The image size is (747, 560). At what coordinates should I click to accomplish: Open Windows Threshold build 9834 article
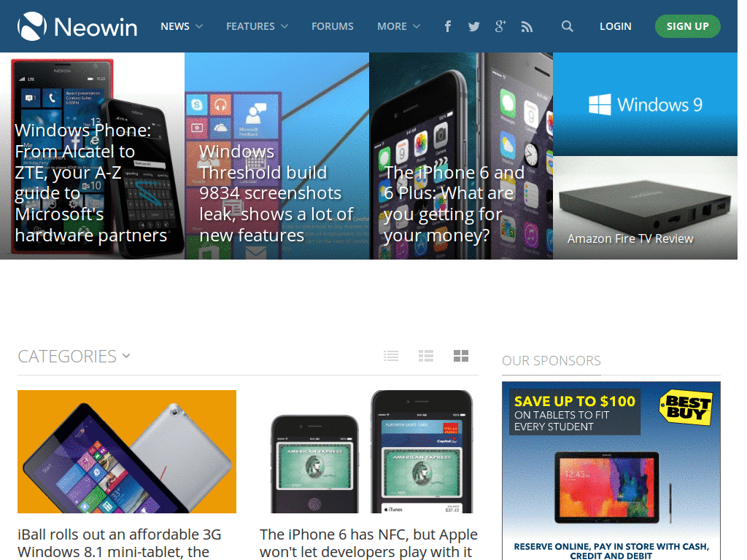pyautogui.click(x=276, y=156)
